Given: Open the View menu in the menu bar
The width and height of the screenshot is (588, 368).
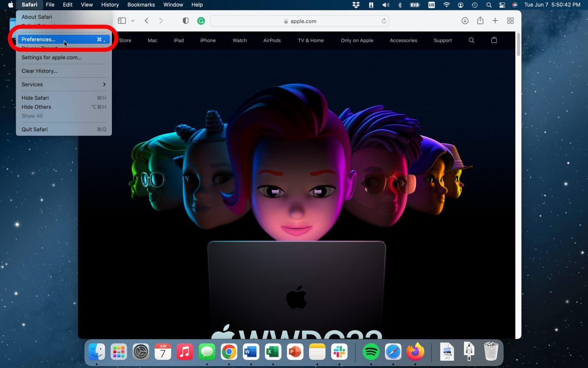Looking at the screenshot, I should point(87,5).
